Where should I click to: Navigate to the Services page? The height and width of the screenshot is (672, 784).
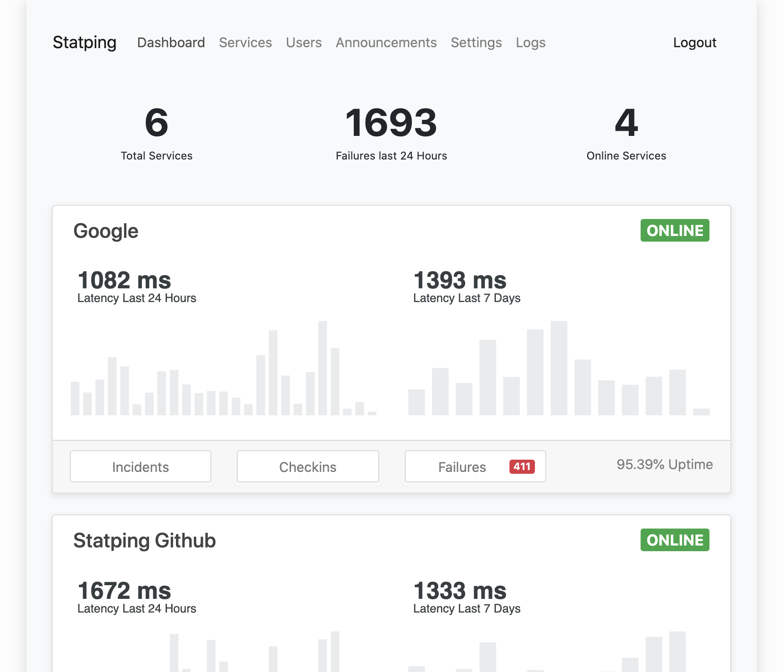[x=245, y=42]
